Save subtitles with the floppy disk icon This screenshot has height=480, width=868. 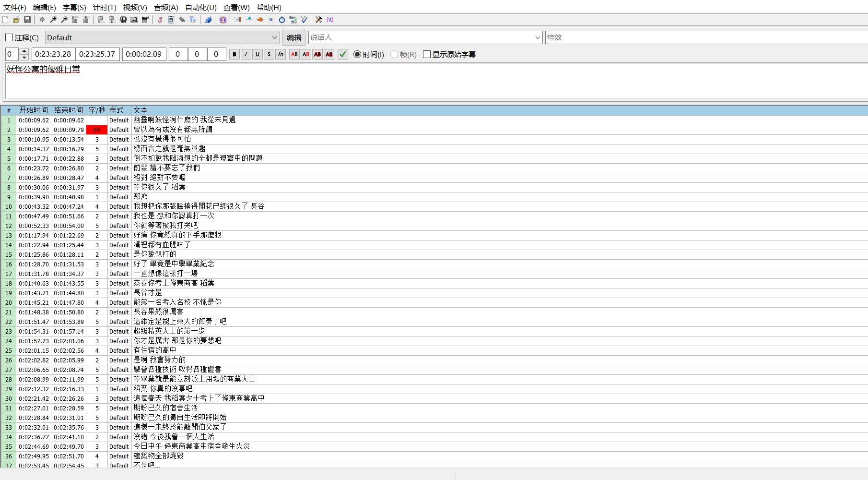click(x=27, y=20)
